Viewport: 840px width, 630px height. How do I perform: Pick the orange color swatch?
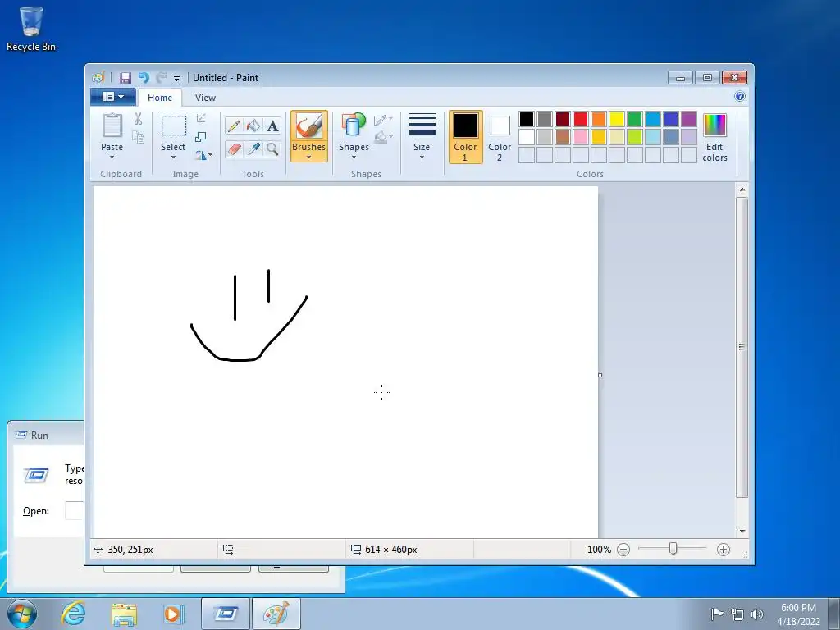(599, 118)
